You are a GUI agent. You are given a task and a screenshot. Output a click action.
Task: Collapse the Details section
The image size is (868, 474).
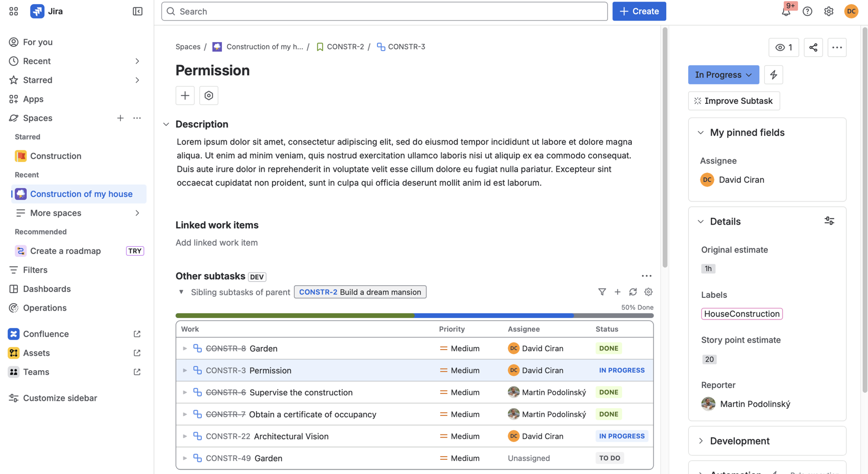coord(700,222)
